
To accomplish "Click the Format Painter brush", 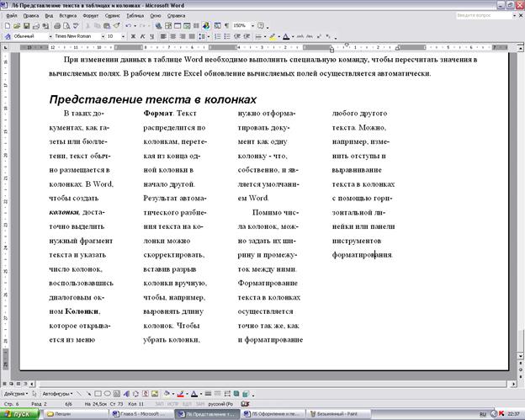I will [116, 25].
